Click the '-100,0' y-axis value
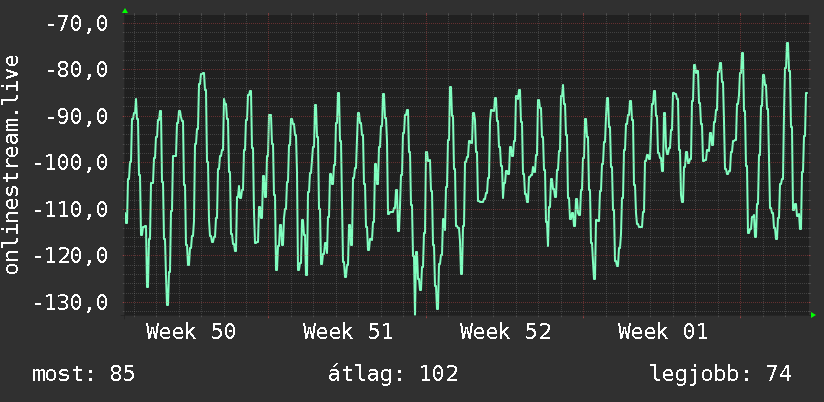 [x=71, y=163]
